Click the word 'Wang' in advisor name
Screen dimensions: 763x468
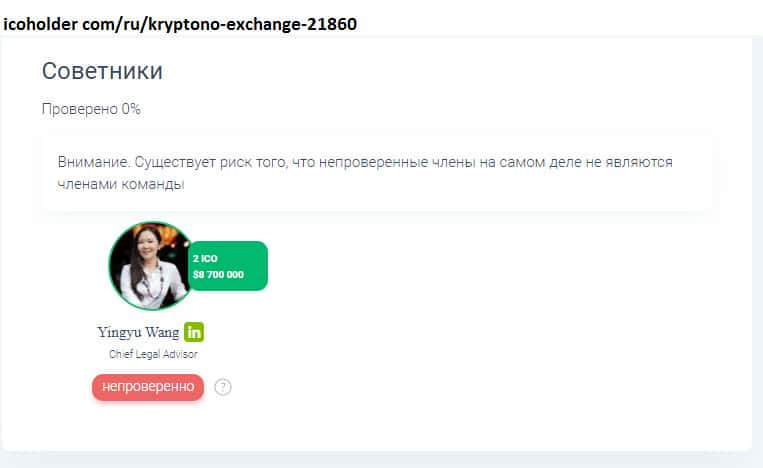click(163, 332)
